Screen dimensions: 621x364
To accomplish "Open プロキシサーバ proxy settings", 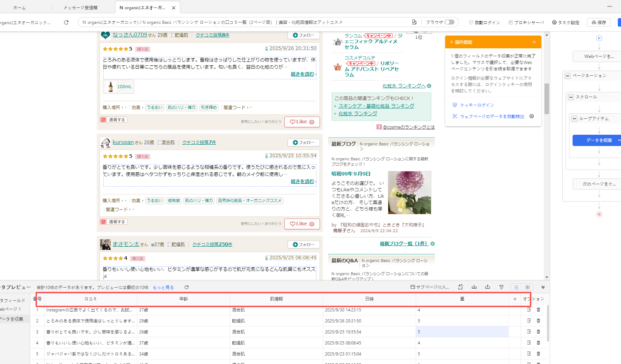I will pyautogui.click(x=526, y=22).
